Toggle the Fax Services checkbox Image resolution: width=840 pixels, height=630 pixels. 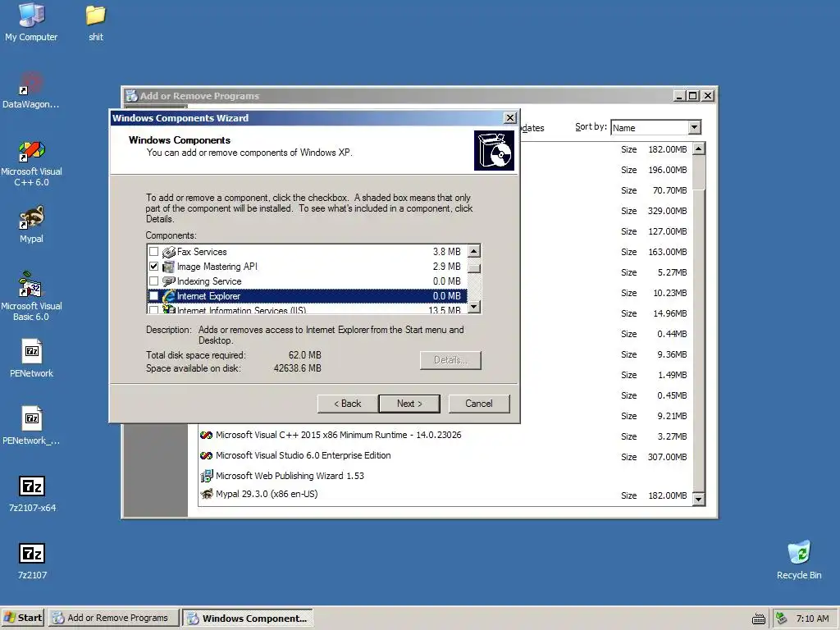153,252
